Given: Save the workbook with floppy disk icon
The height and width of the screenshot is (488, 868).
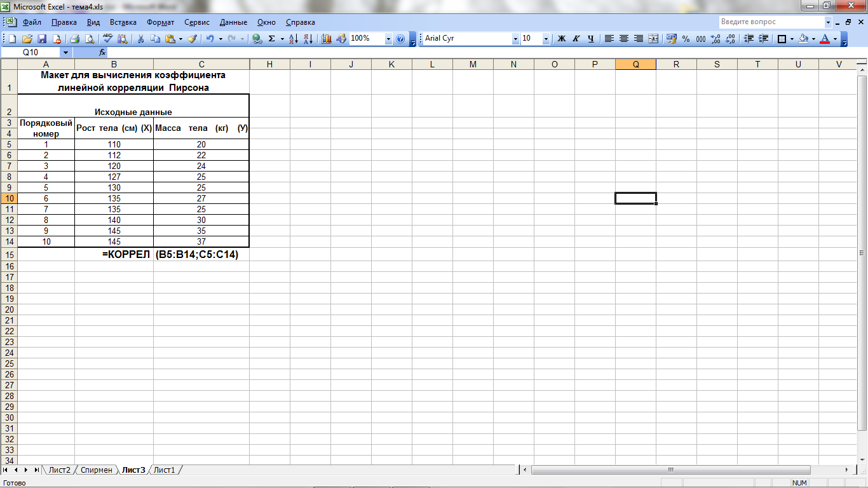Looking at the screenshot, I should (x=42, y=39).
